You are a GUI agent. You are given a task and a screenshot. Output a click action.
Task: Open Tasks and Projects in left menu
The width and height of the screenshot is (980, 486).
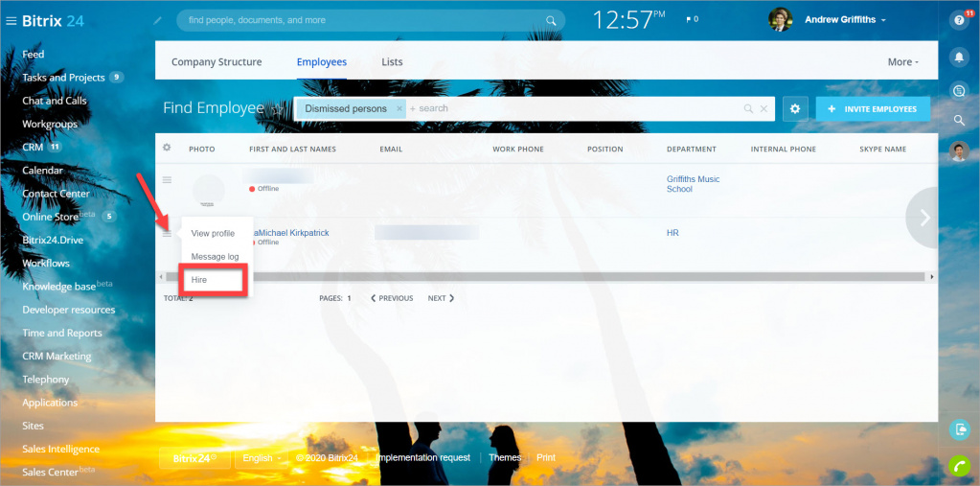(x=63, y=78)
